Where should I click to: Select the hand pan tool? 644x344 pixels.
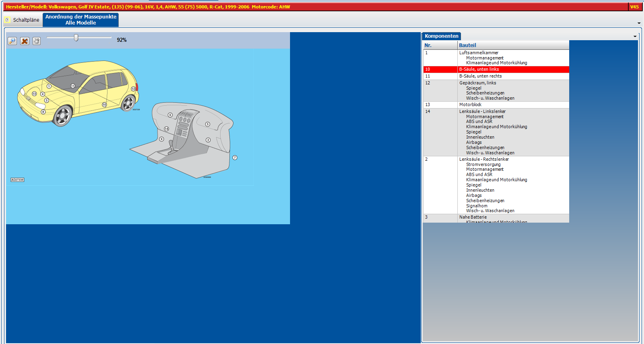tap(37, 41)
